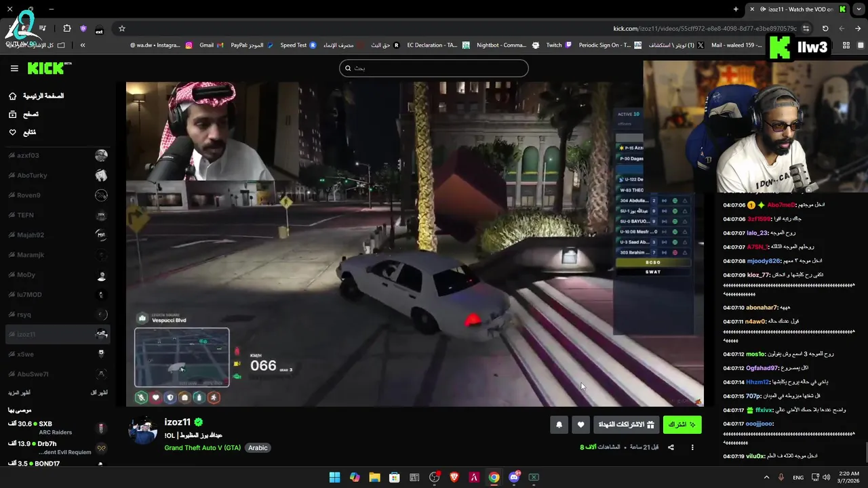Viewport: 868px width, 488px height.
Task: Click the search magnifier icon
Action: click(x=348, y=68)
